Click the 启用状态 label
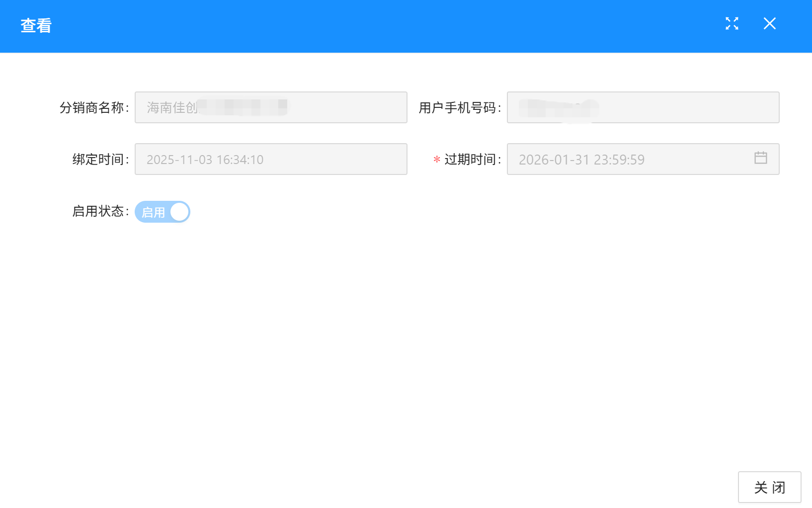Screen dimensions: 812x508 pyautogui.click(x=98, y=211)
